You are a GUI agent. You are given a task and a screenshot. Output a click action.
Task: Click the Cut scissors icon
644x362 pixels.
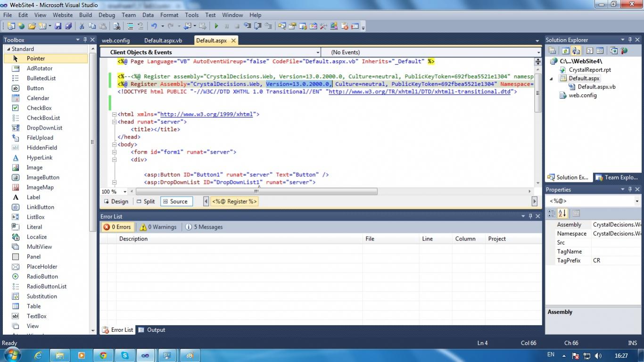coord(82,26)
